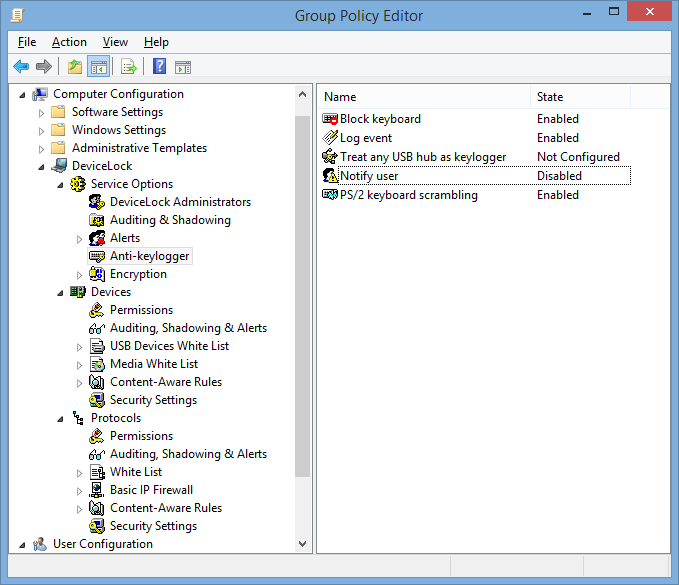The image size is (679, 585).
Task: Toggle the Show/Hide Action Pane icon
Action: tap(183, 67)
